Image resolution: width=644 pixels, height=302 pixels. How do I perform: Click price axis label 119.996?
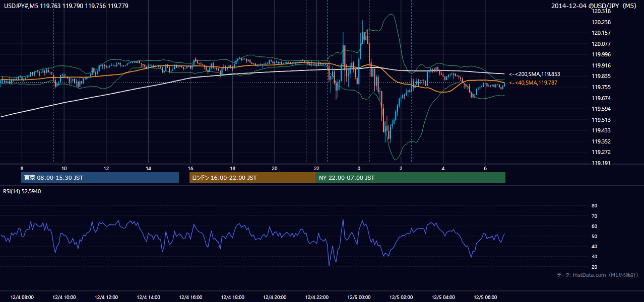(602, 55)
